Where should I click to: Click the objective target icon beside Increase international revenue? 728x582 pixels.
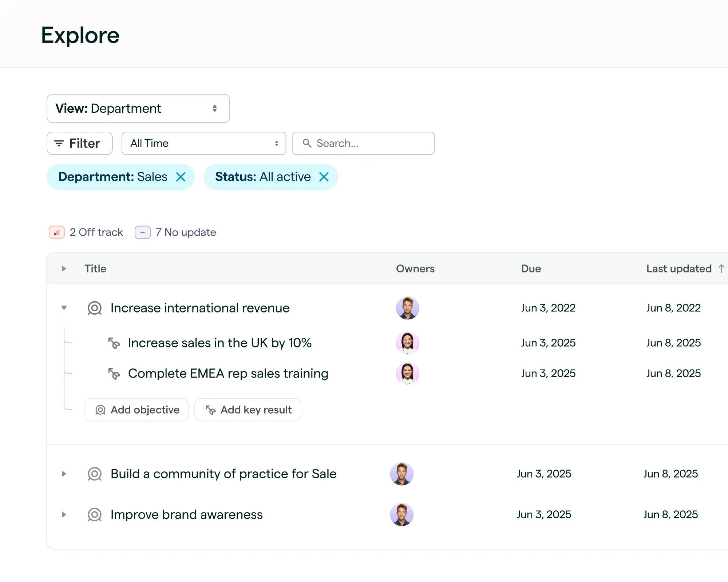click(94, 308)
